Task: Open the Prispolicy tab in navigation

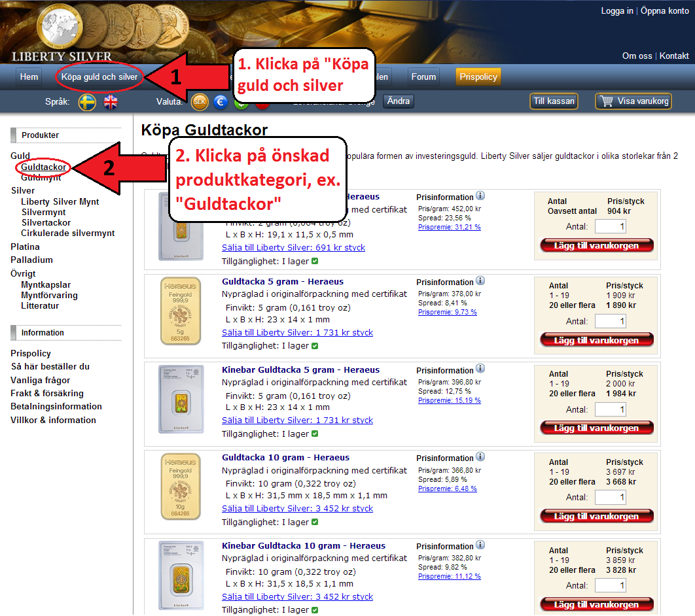Action: coord(478,77)
